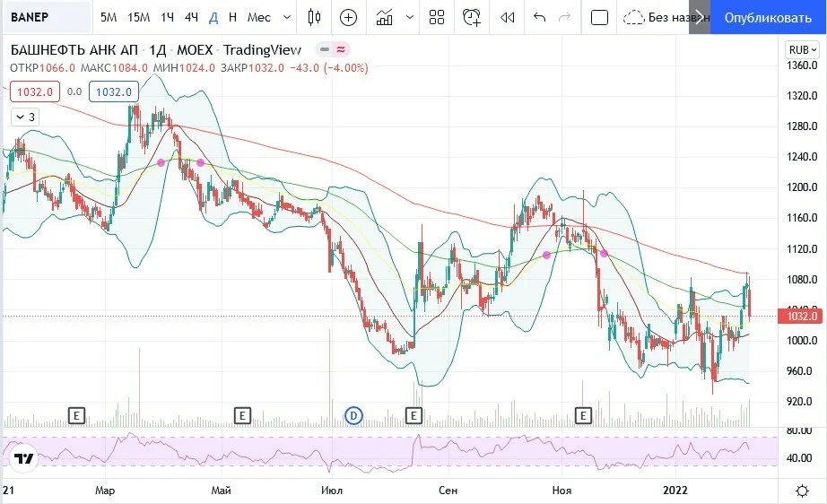Select the chart layout square icon
Image resolution: width=827 pixels, height=504 pixels.
pos(600,17)
